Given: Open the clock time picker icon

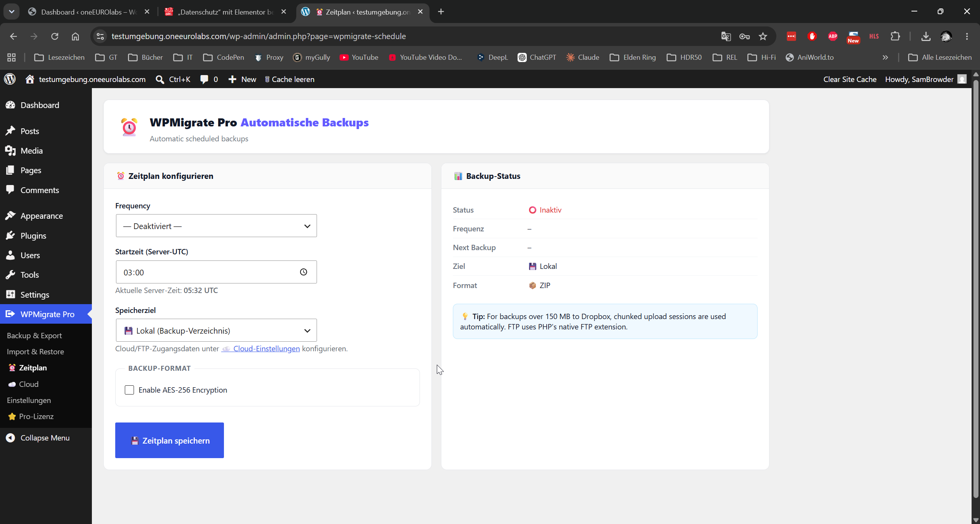Looking at the screenshot, I should pos(304,272).
